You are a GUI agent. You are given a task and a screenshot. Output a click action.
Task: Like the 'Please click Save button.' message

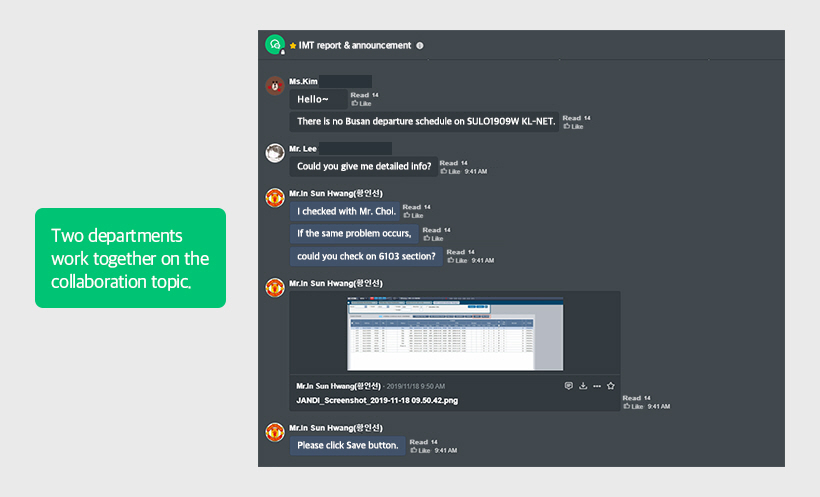click(x=420, y=450)
